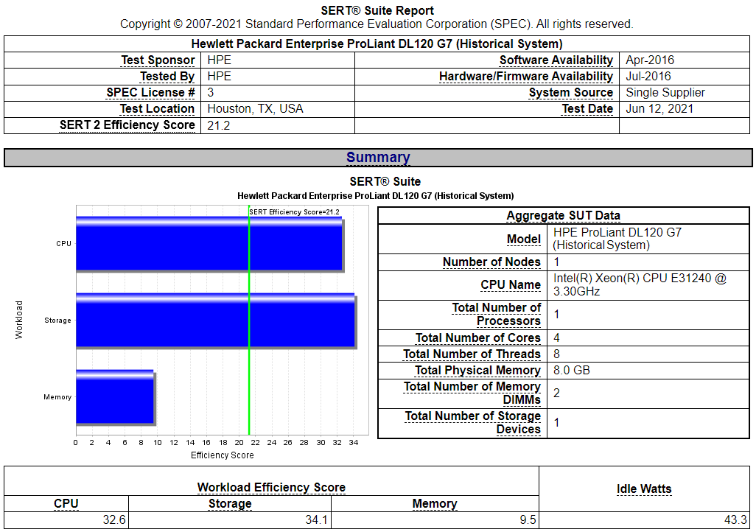Select the Houston, TX, USA location value
Viewport: 756px width, 532px height.
point(255,109)
